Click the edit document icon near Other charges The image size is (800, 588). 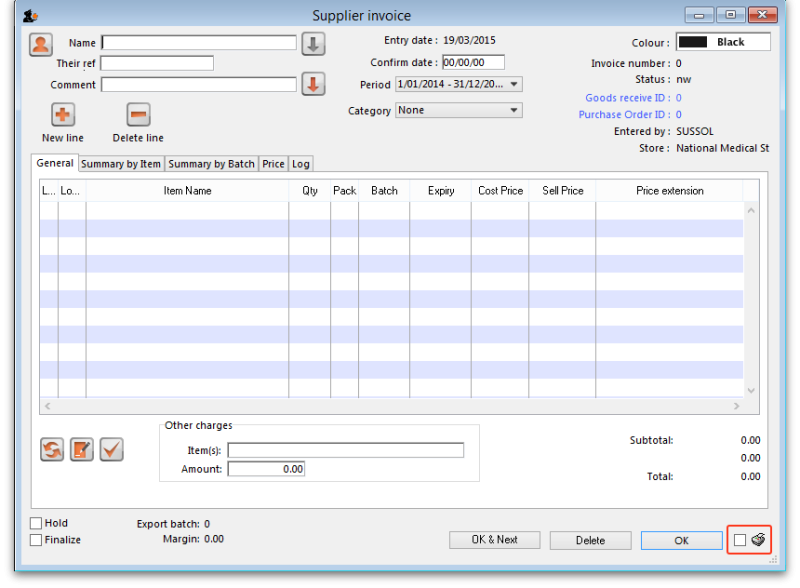pyautogui.click(x=81, y=450)
